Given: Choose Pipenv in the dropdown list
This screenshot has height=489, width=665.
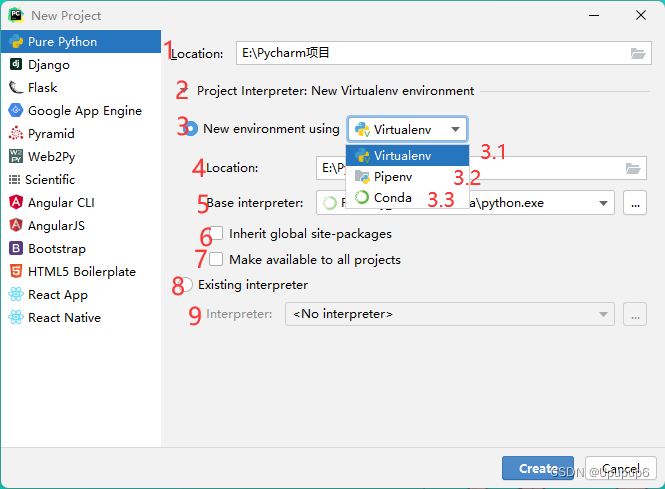Looking at the screenshot, I should [x=408, y=176].
